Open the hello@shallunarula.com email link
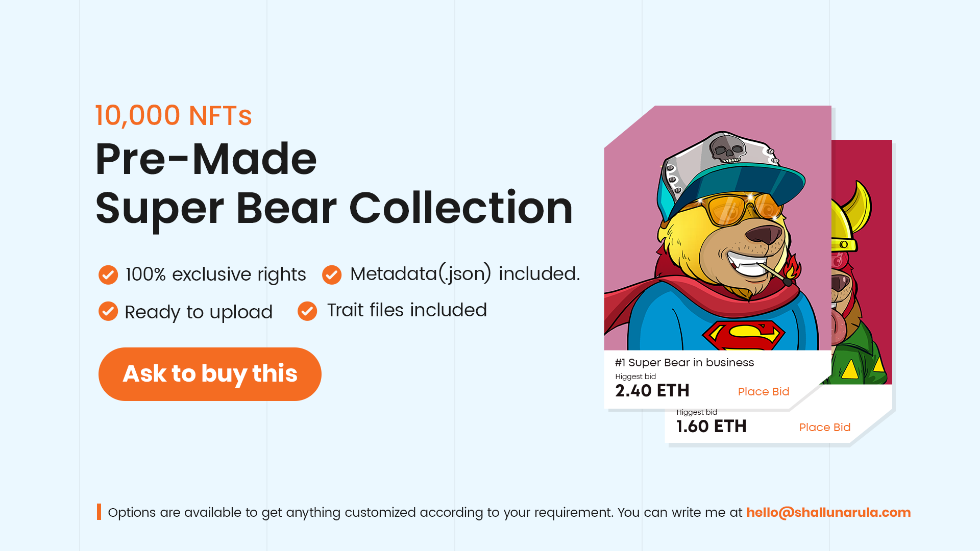Viewport: 980px width, 551px height. pos(828,512)
